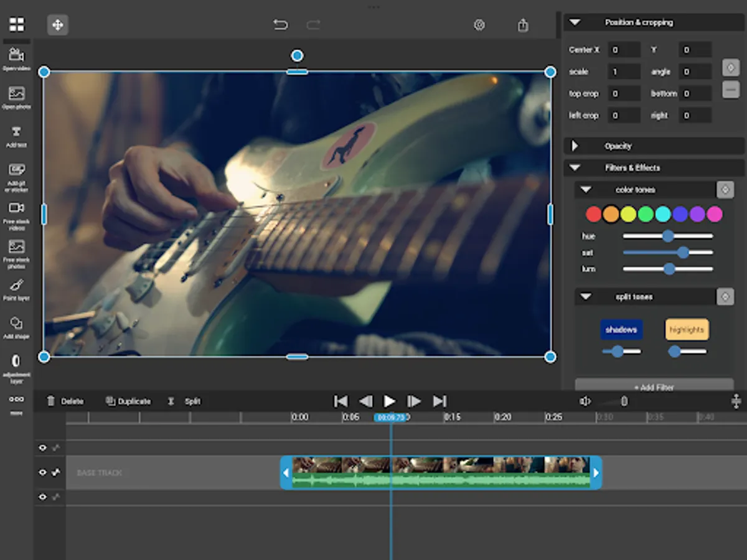747x560 pixels.
Task: Pick the orange color tone swatch
Action: tap(611, 215)
